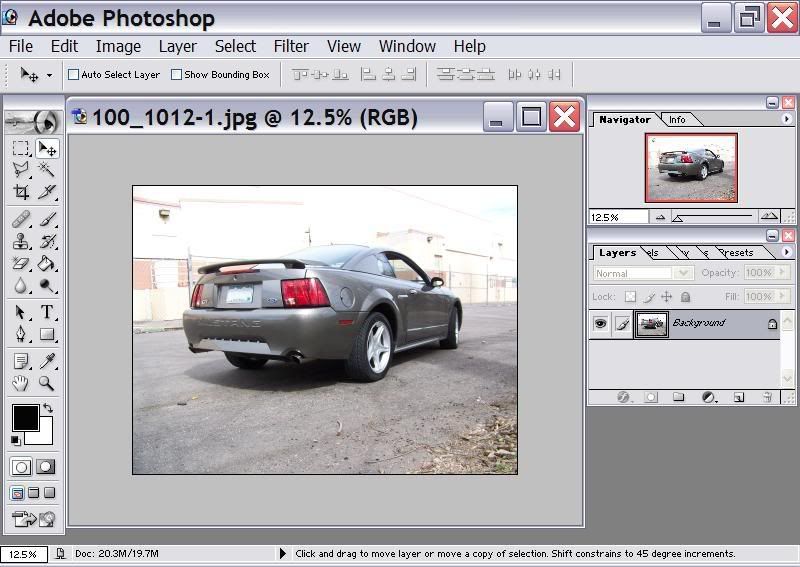Select the Rectangular Marquee tool
This screenshot has width=800, height=567.
[x=21, y=149]
